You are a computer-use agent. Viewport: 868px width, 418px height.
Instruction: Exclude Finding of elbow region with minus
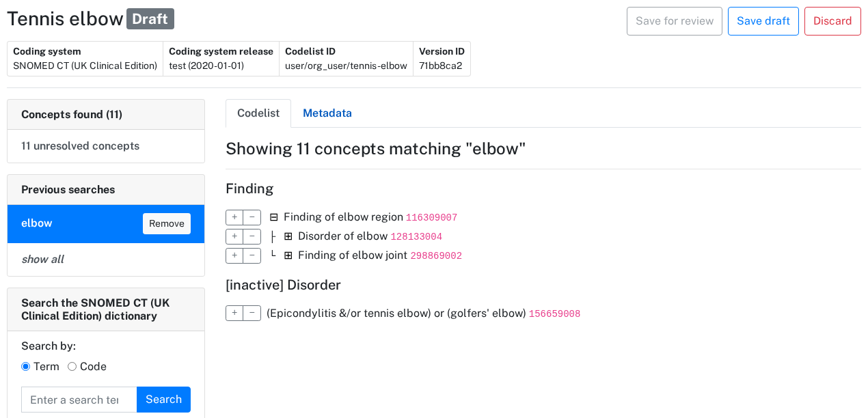coord(252,217)
